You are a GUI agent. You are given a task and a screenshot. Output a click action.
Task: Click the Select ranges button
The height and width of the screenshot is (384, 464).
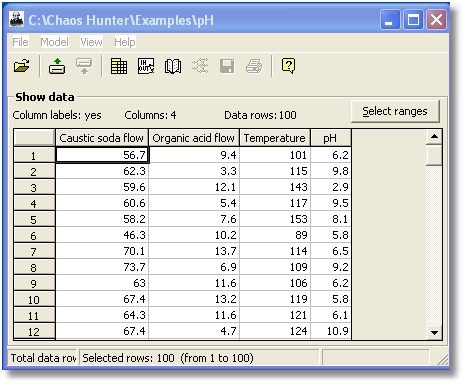(x=395, y=111)
